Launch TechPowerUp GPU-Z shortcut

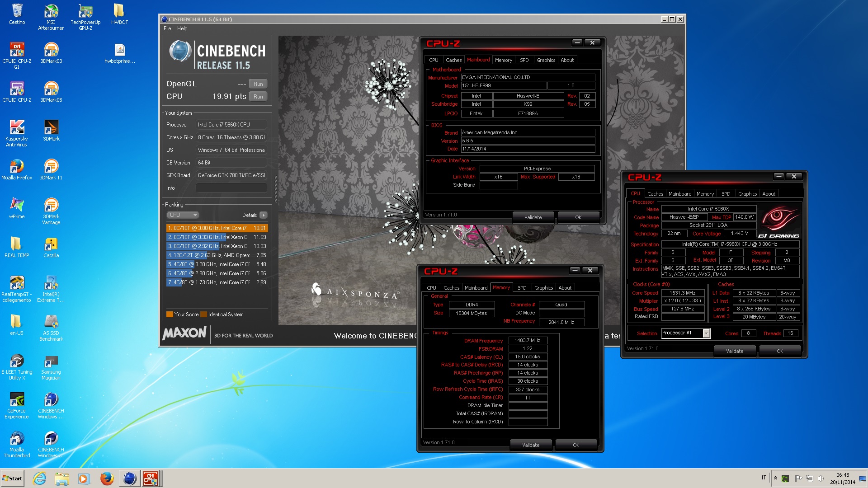tap(85, 17)
